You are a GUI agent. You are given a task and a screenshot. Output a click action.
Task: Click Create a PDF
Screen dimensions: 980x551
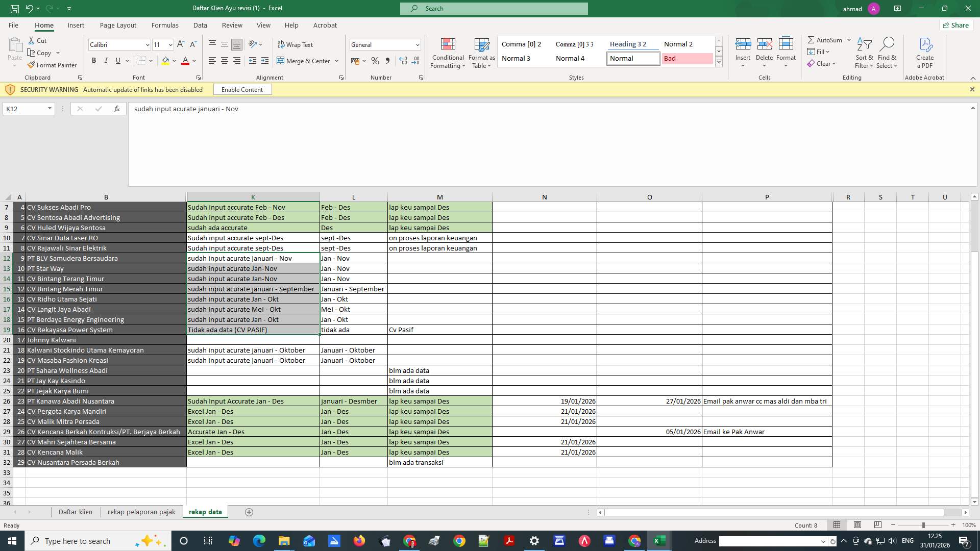[924, 53]
